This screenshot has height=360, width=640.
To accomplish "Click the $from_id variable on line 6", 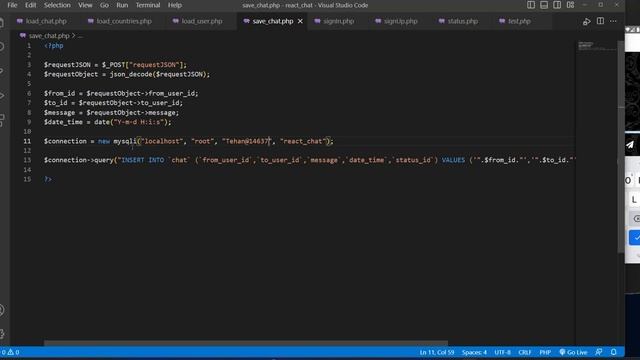I will (x=60, y=93).
